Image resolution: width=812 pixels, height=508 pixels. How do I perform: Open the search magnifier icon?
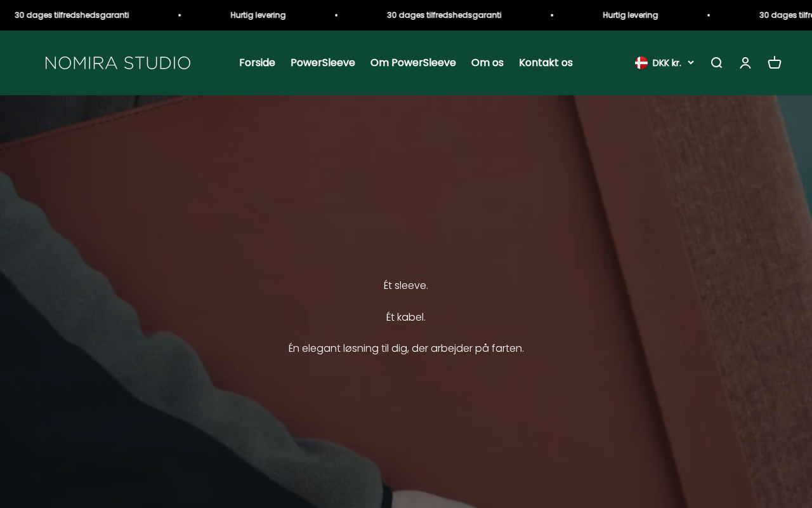tap(716, 63)
